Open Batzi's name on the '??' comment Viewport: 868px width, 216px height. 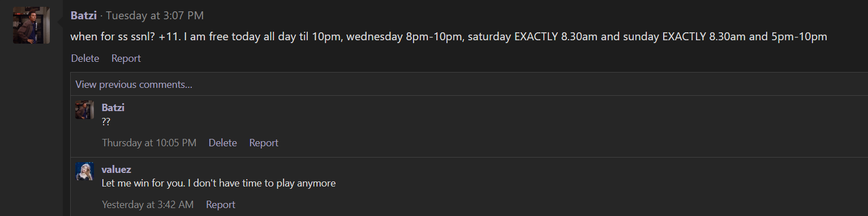113,108
